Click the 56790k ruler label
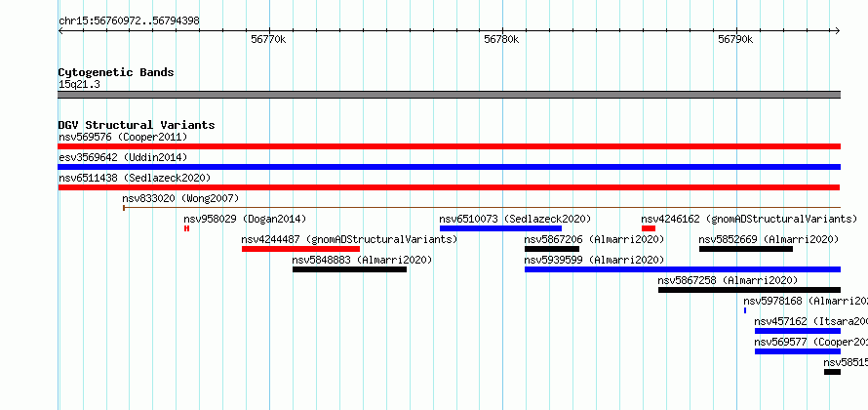The height and width of the screenshot is (410, 868). [x=735, y=39]
